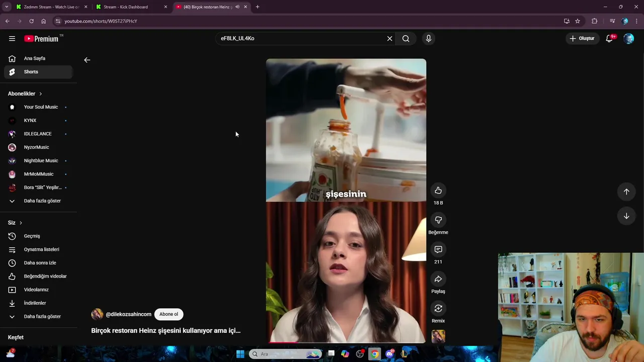
Task: Open the Short title text
Action: click(x=166, y=330)
